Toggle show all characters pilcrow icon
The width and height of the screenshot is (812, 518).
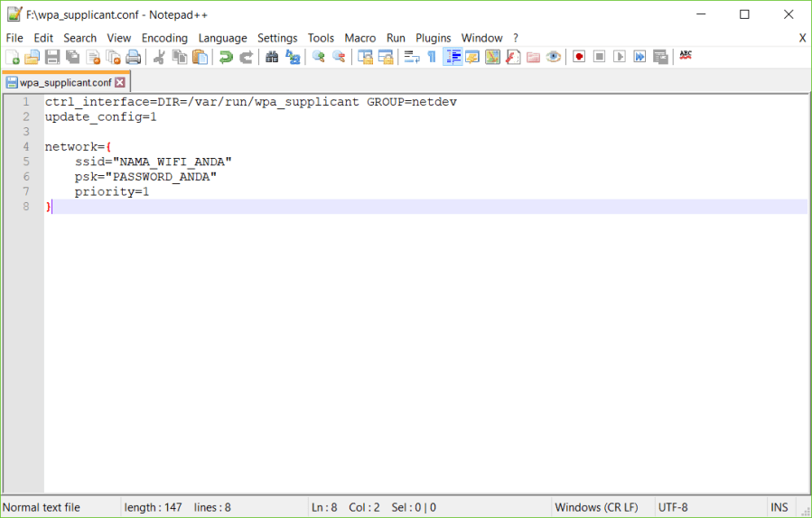tap(432, 57)
